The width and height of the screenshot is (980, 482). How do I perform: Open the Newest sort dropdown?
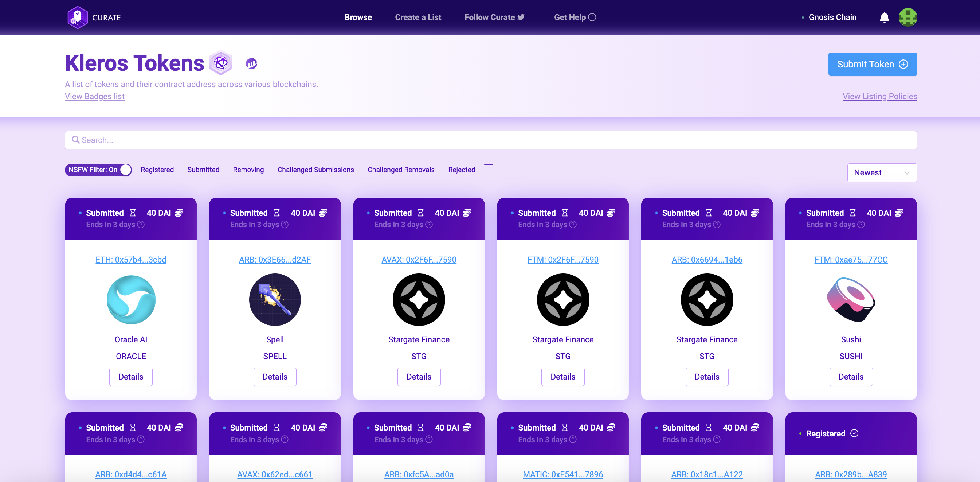(882, 173)
